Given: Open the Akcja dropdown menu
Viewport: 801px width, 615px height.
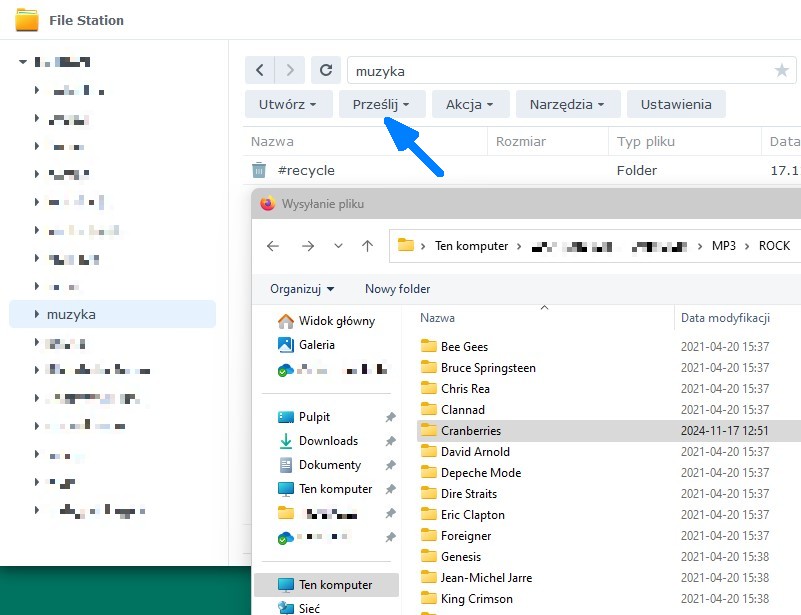Looking at the screenshot, I should [470, 104].
